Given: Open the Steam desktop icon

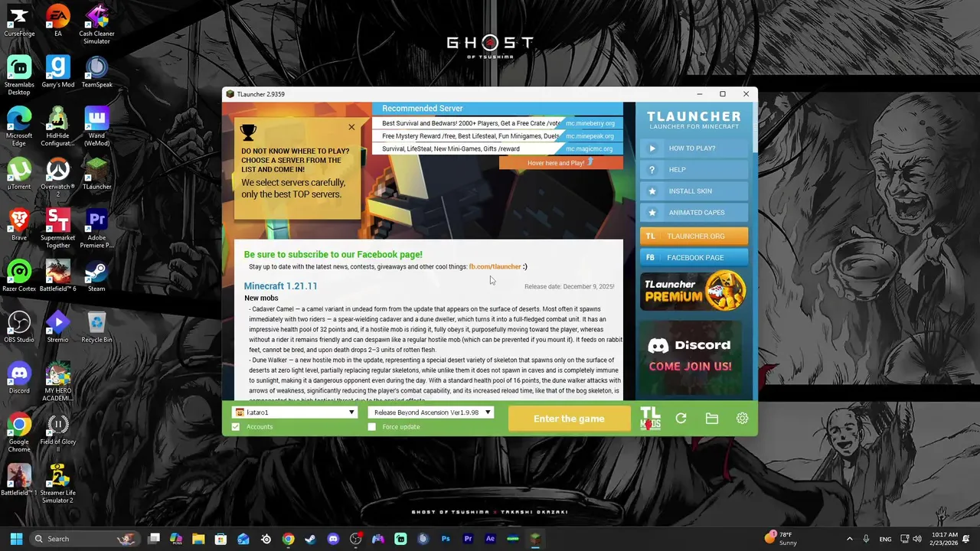Looking at the screenshot, I should 96,276.
